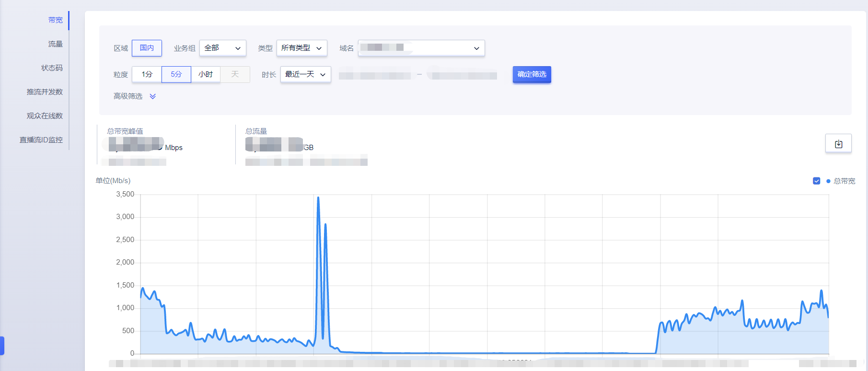Click the start date-time field
Screen dimensions: 868x371
point(375,75)
